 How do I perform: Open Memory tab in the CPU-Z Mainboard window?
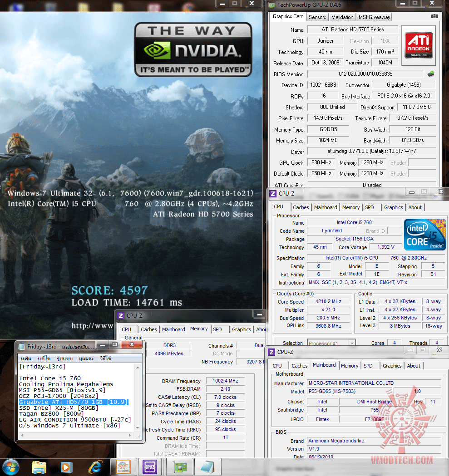click(350, 366)
